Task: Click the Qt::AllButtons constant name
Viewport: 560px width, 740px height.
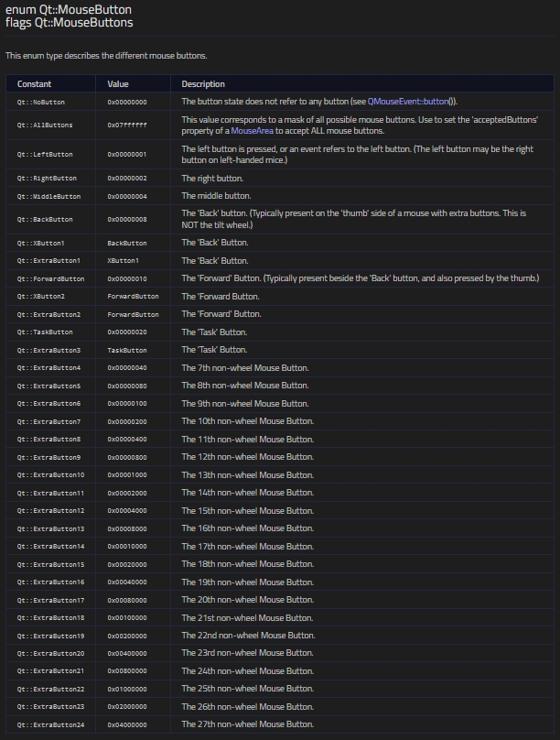Action: point(44,125)
